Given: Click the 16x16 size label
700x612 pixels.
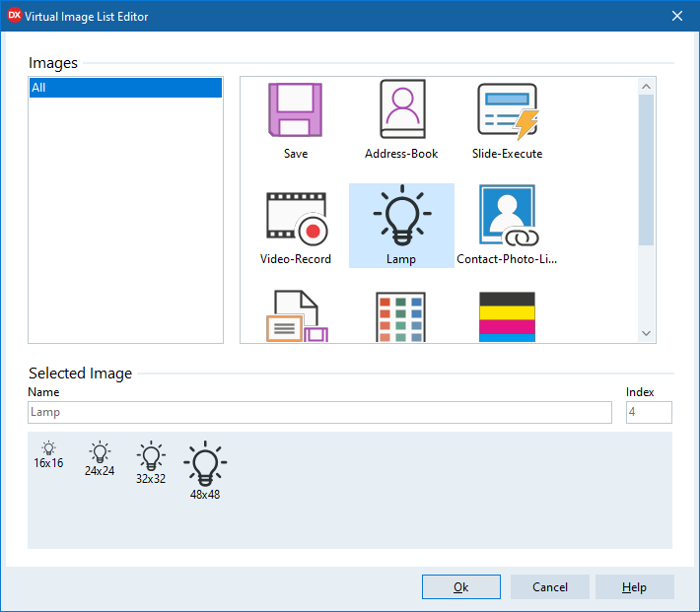Looking at the screenshot, I should coord(48,463).
